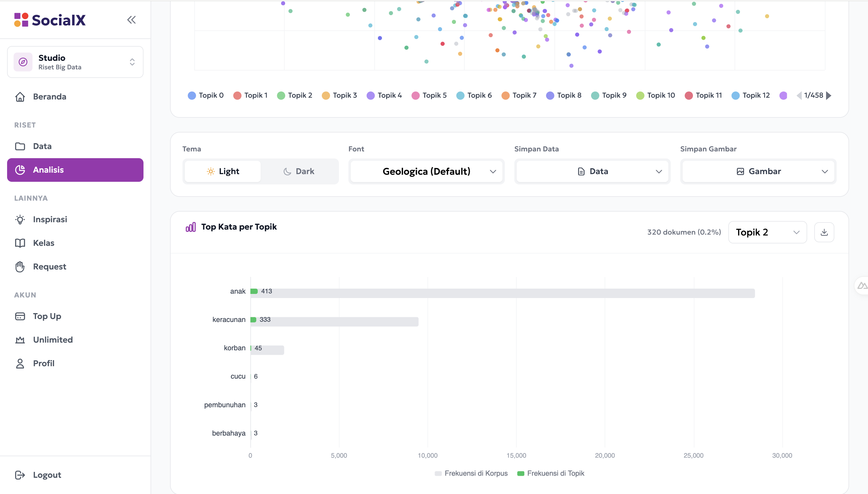This screenshot has width=868, height=494.
Task: Click the floating widget icon at right edge
Action: pyautogui.click(x=862, y=286)
